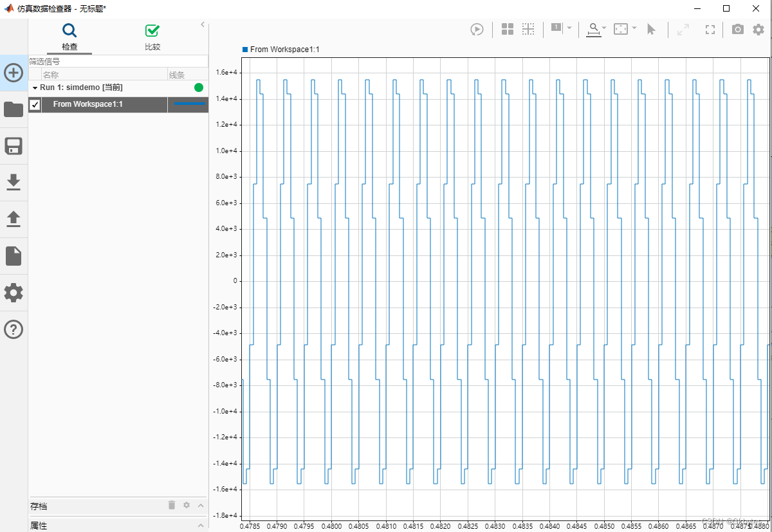The width and height of the screenshot is (772, 532).
Task: Select the arrow pointer cursor tool
Action: [651, 29]
